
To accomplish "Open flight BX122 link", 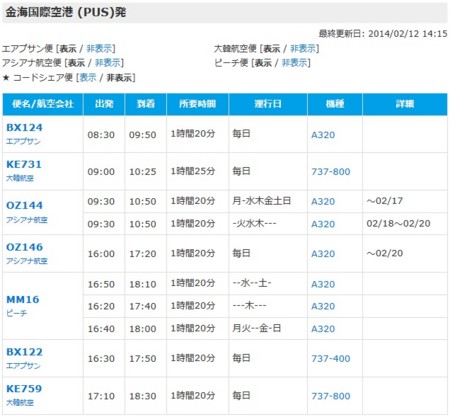I will (x=24, y=352).
